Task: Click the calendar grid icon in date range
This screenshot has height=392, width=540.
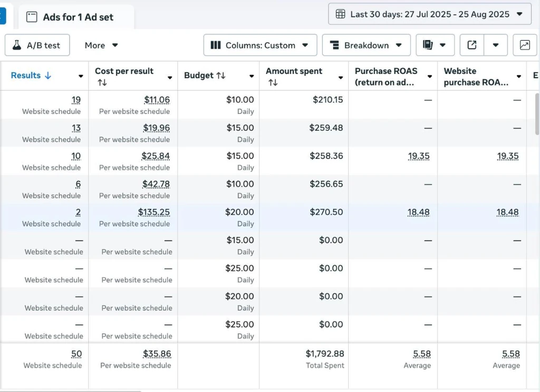Action: [340, 14]
